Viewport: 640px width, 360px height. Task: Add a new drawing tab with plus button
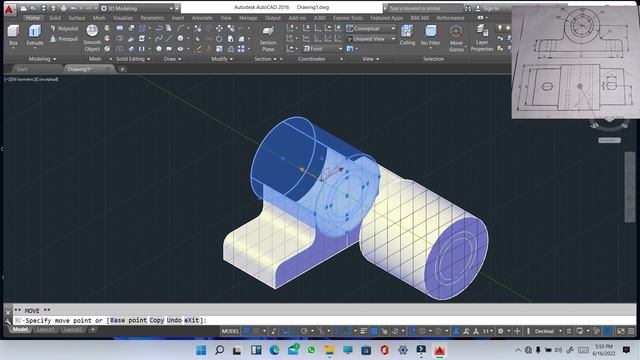coord(122,69)
